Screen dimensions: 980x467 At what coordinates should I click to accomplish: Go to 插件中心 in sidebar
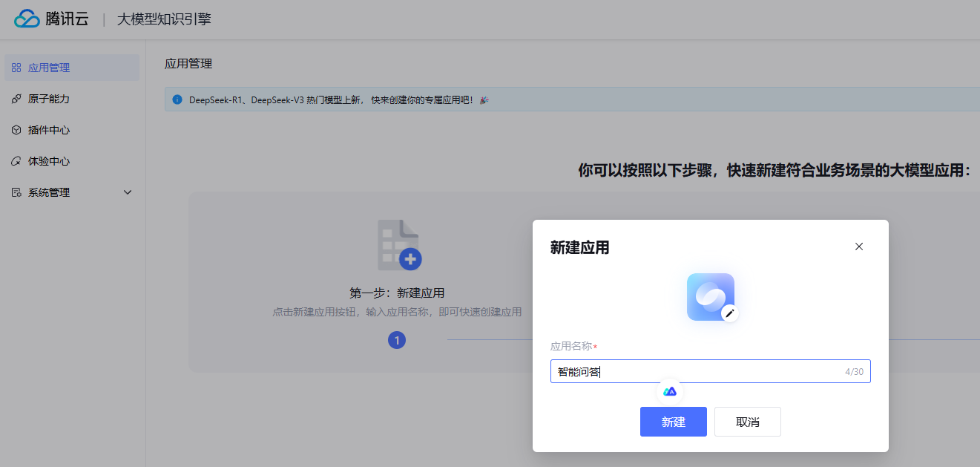tap(49, 130)
